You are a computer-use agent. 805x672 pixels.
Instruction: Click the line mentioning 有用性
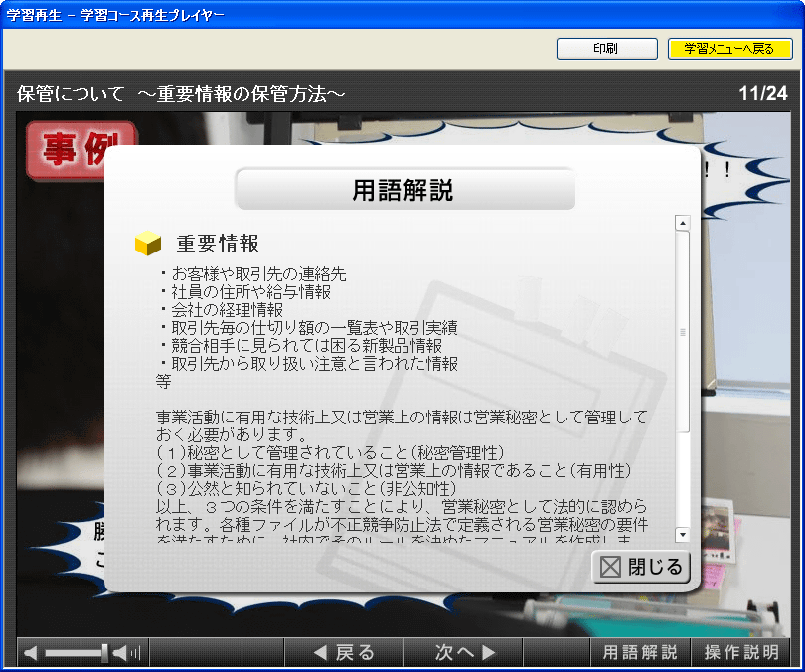[x=394, y=471]
